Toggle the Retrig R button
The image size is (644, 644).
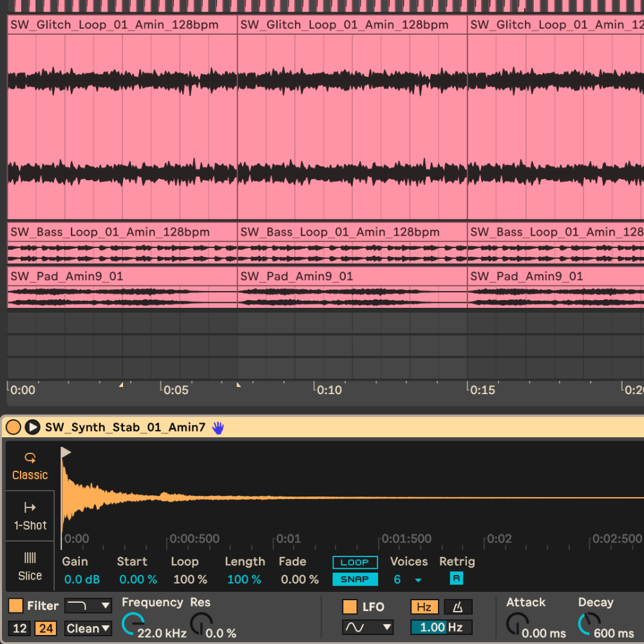tap(456, 579)
